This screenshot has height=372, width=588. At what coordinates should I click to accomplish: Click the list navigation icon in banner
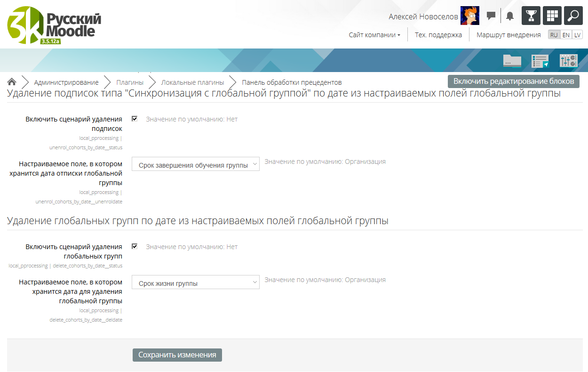(540, 60)
